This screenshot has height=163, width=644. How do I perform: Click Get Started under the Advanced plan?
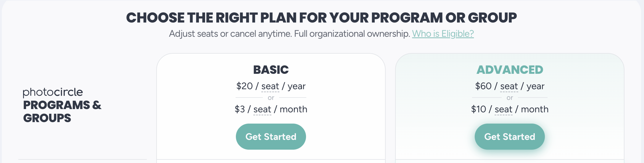pyautogui.click(x=510, y=137)
